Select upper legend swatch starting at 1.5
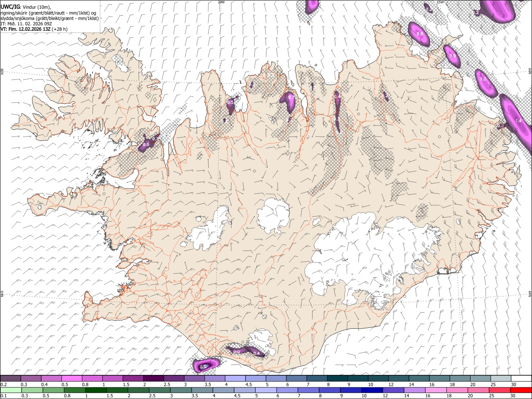The width and height of the screenshot is (532, 399). 133,378
